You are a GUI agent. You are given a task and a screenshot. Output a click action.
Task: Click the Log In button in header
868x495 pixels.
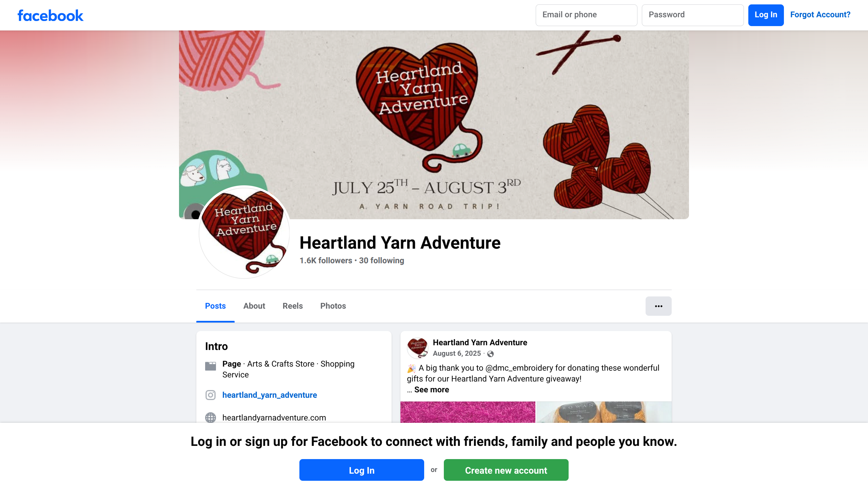pos(766,15)
